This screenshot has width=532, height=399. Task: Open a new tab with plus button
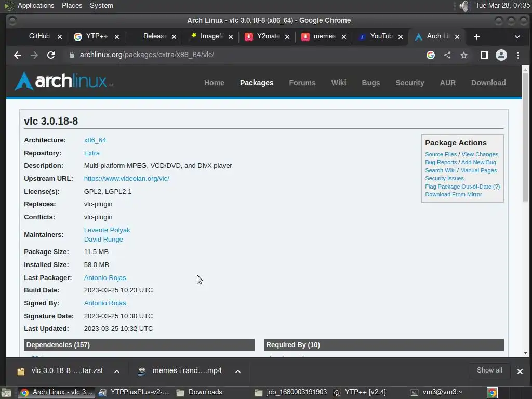477,37
